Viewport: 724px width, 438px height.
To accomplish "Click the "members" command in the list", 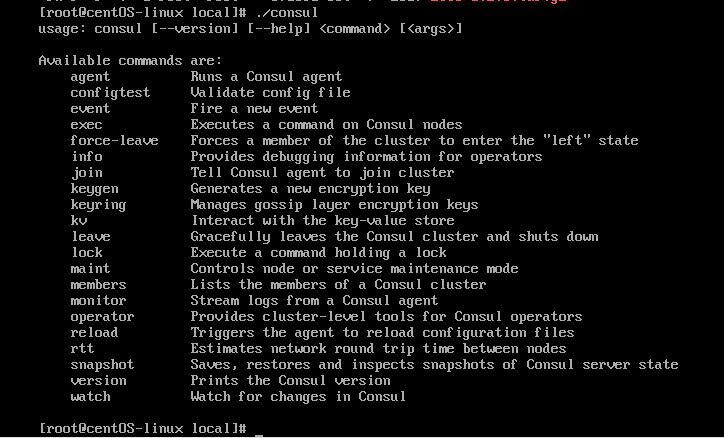I will (x=98, y=284).
